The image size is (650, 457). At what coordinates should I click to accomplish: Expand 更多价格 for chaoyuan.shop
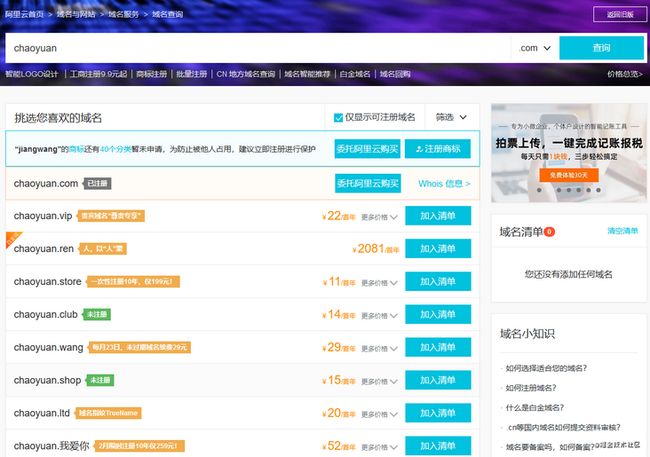(379, 381)
